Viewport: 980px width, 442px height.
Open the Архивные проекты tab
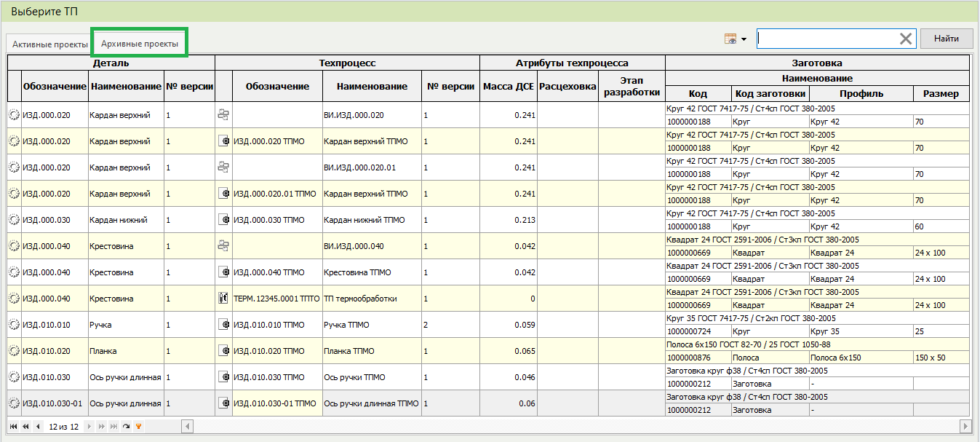[x=140, y=44]
